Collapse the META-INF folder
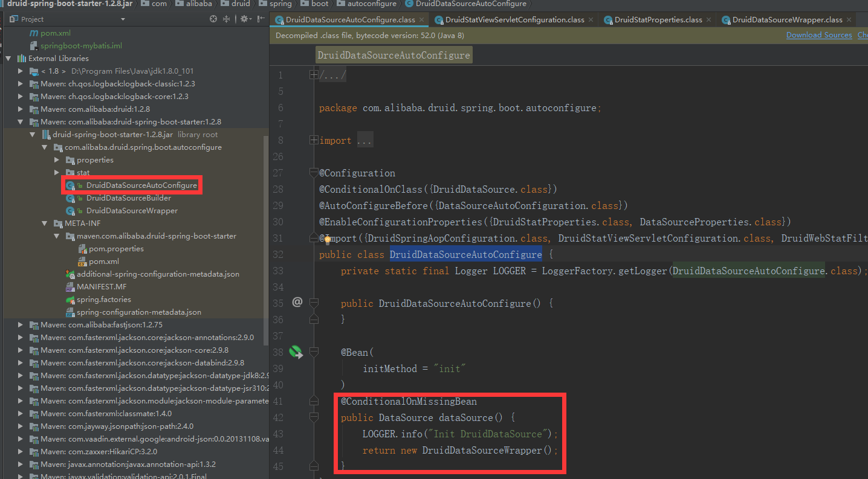Viewport: 868px width, 479px height. click(45, 223)
